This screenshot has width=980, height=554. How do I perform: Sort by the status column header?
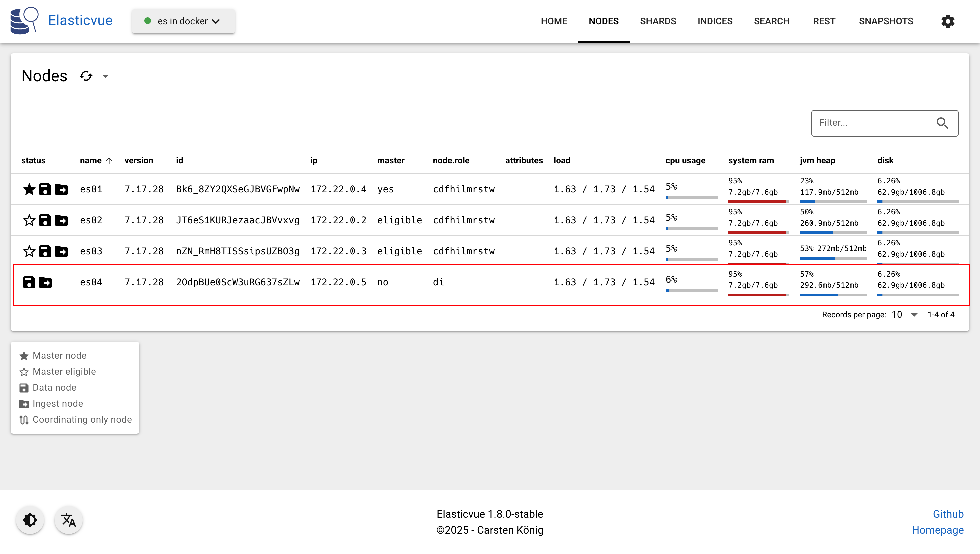click(33, 161)
